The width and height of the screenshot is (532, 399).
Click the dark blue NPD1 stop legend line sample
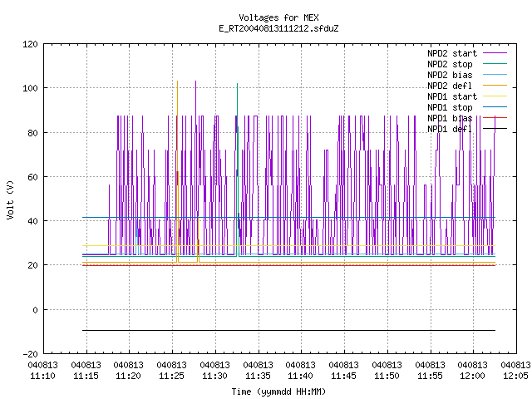tap(495, 107)
